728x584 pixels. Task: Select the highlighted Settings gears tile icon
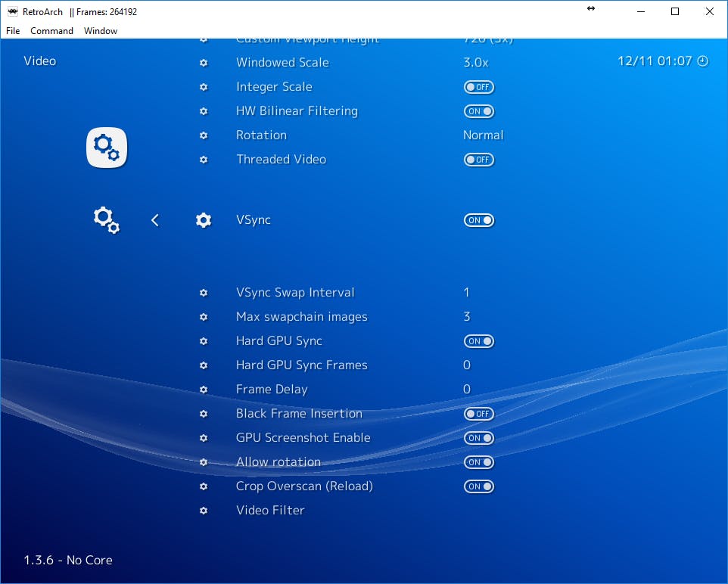click(x=107, y=148)
